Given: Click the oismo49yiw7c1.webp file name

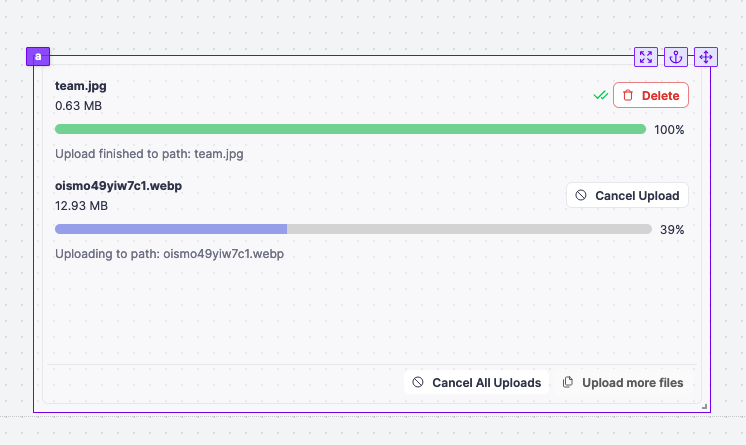Looking at the screenshot, I should (118, 186).
